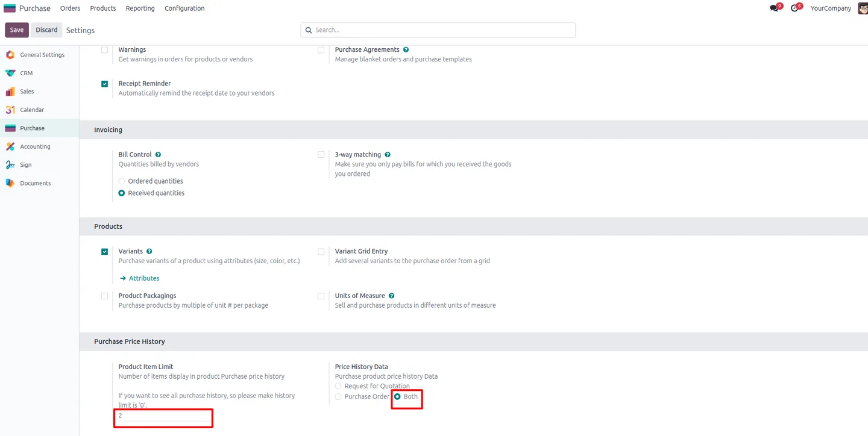The width and height of the screenshot is (868, 436).
Task: Enable Variant Grid Entry checkbox
Action: pos(321,252)
